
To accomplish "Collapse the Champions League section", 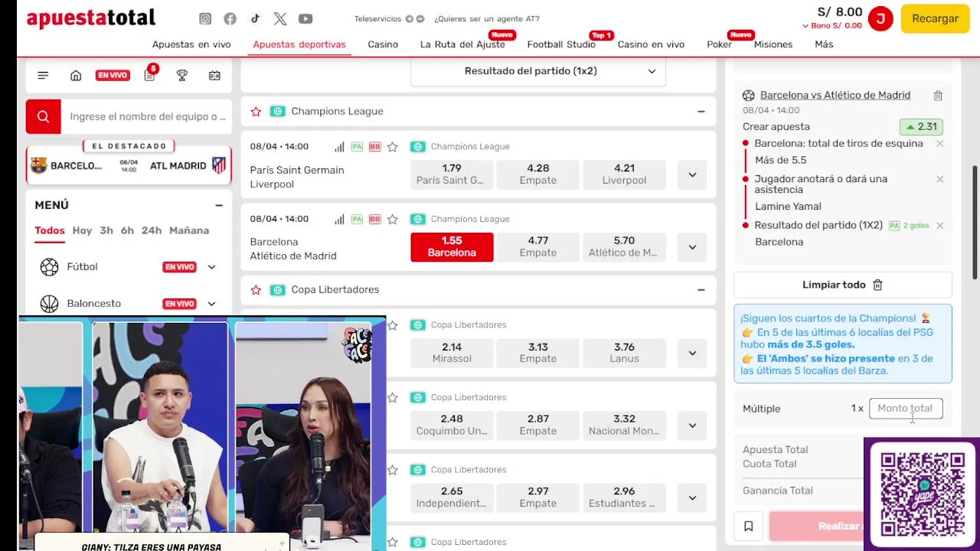I will pyautogui.click(x=701, y=112).
